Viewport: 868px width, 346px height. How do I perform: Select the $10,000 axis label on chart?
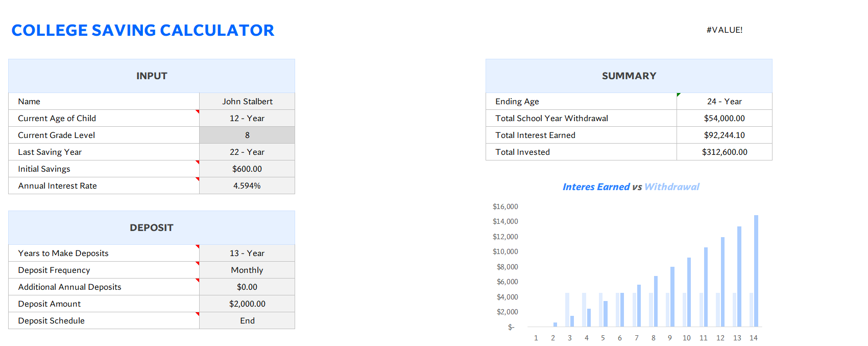point(505,251)
